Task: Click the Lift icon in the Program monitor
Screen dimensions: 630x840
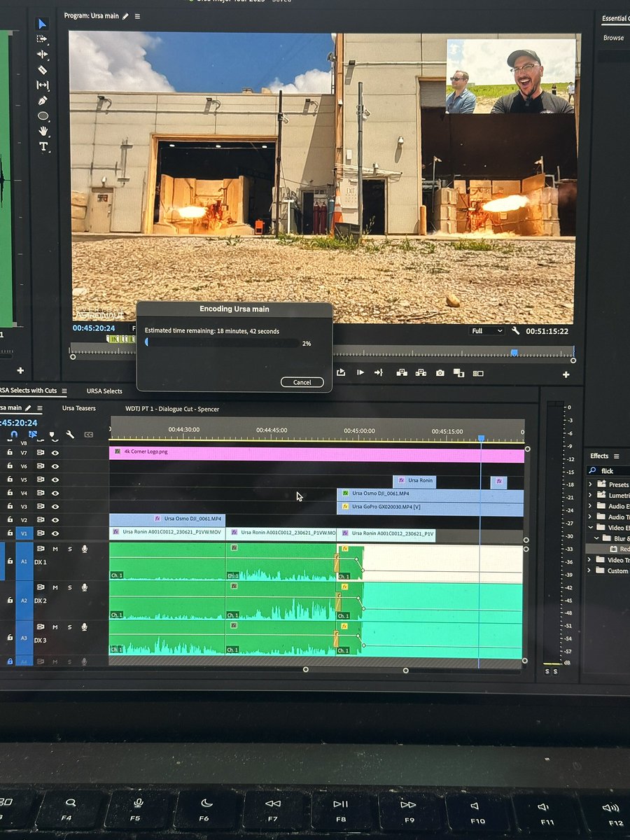Action: tap(401, 373)
